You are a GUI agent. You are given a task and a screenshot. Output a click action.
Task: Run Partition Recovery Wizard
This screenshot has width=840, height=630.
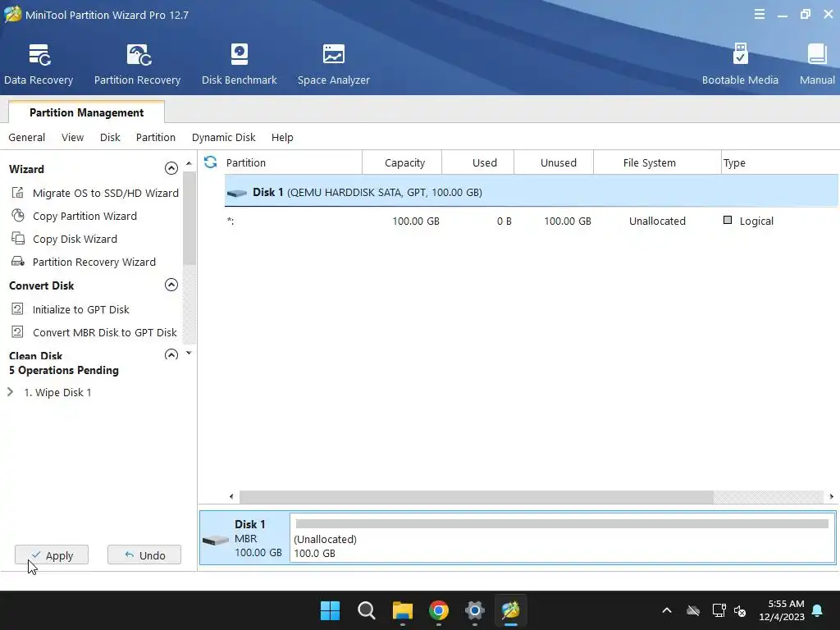94,262
